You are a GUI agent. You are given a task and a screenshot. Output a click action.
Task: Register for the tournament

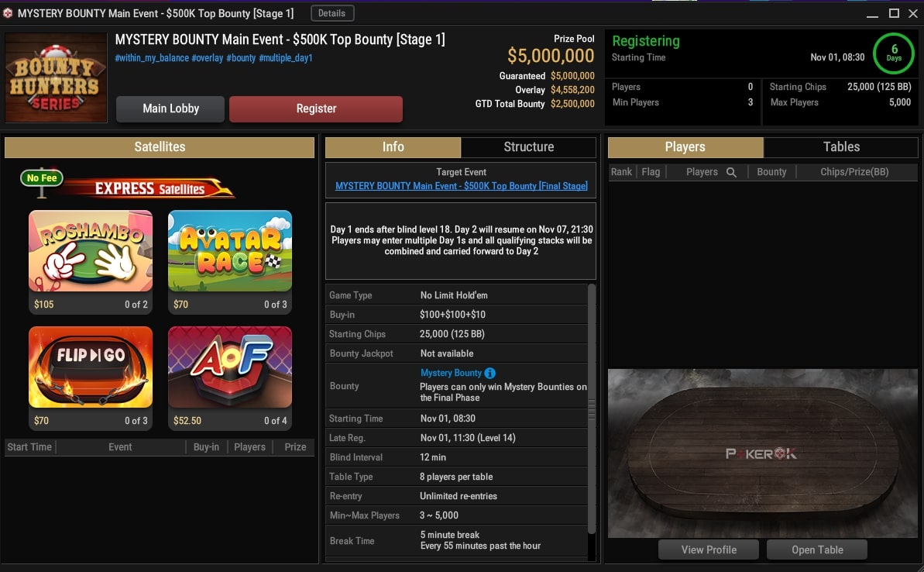316,109
